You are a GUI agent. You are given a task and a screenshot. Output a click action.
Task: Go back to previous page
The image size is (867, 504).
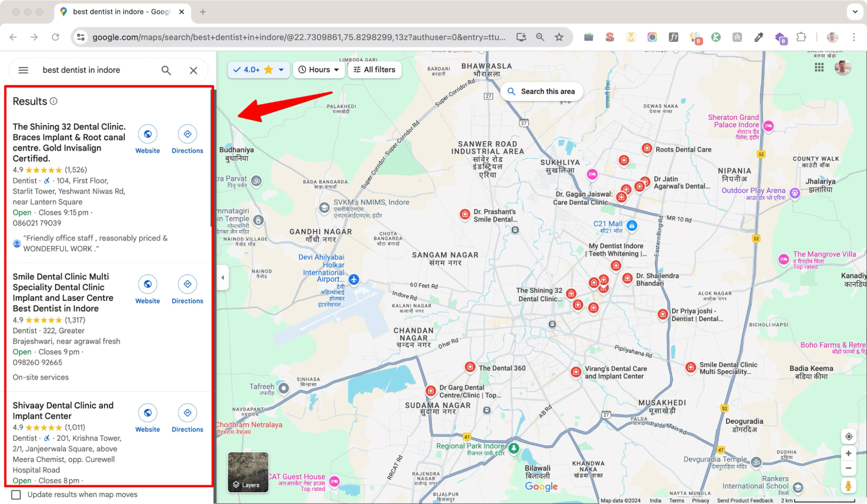pos(13,37)
